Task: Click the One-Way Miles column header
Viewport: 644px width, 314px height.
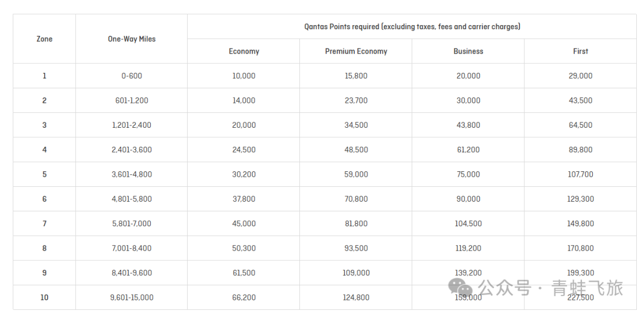Action: pyautogui.click(x=132, y=39)
